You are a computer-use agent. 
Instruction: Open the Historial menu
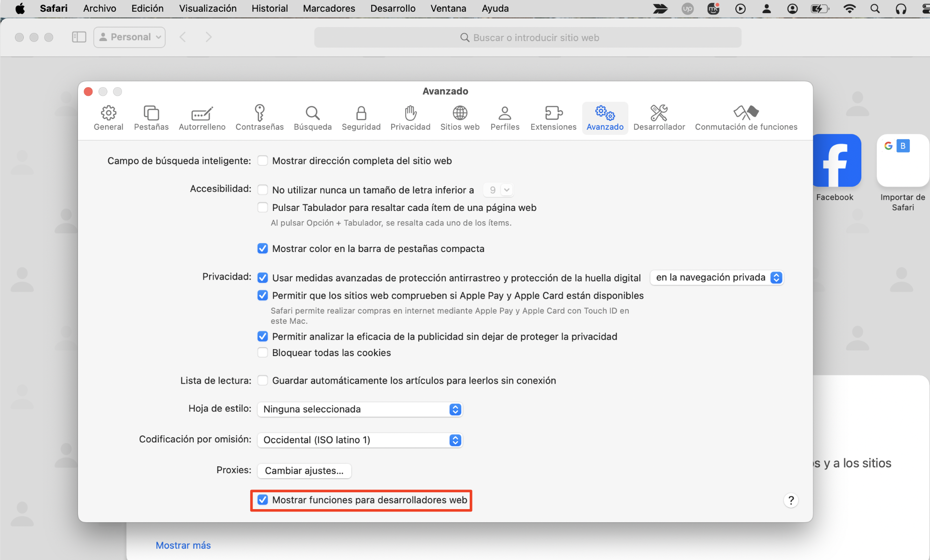pyautogui.click(x=269, y=8)
